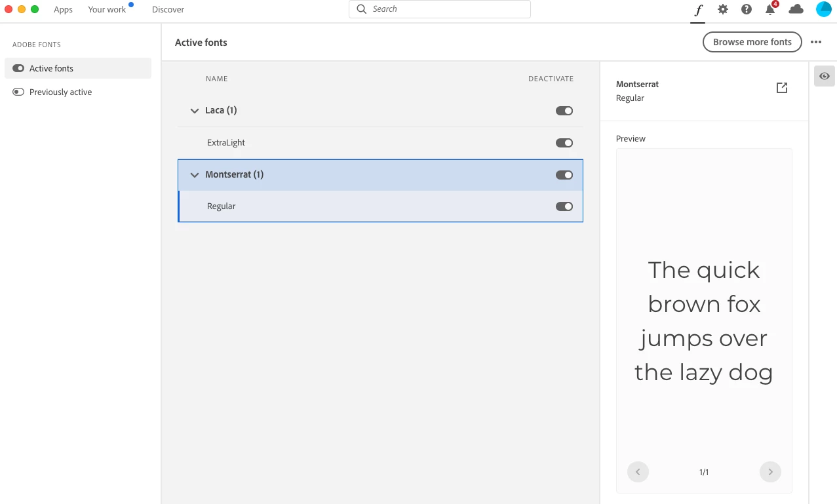Select Active fonts in sidebar

point(78,68)
